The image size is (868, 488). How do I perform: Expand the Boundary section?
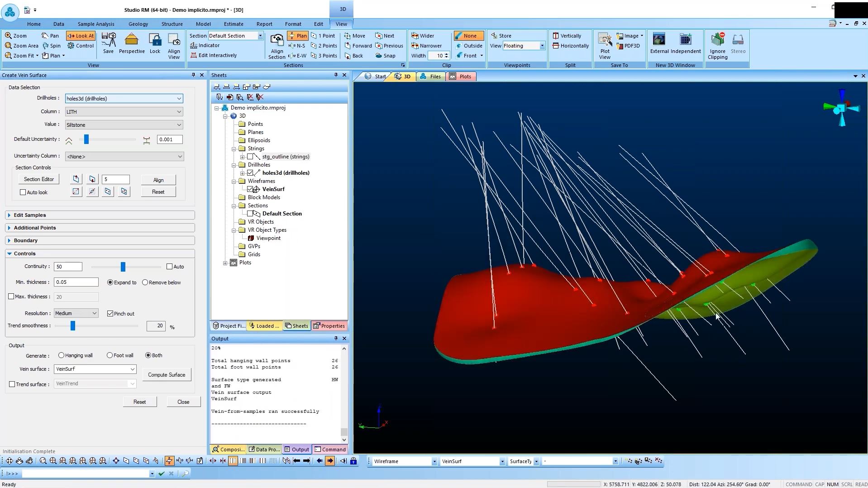click(x=100, y=240)
